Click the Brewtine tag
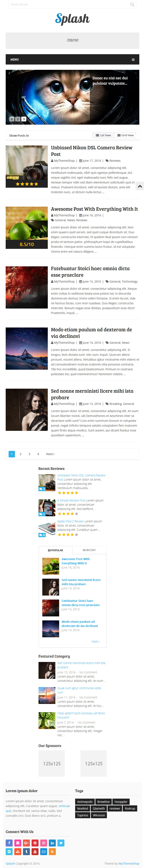The height and width of the screenshot is (868, 145). tap(103, 802)
